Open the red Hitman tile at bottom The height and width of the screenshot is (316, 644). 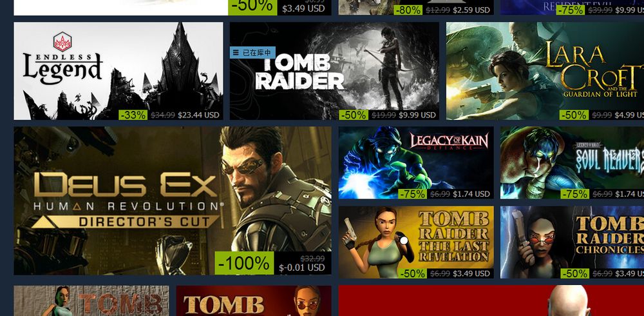(491, 301)
